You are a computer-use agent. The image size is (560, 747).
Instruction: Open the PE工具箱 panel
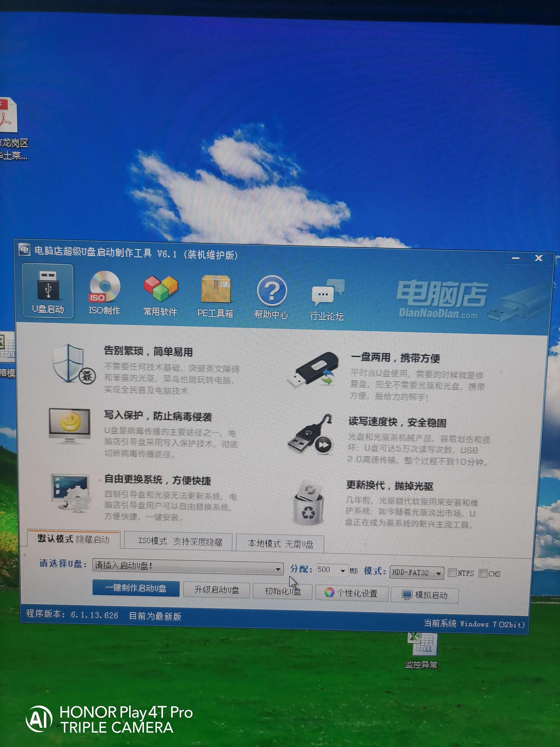pos(216,294)
